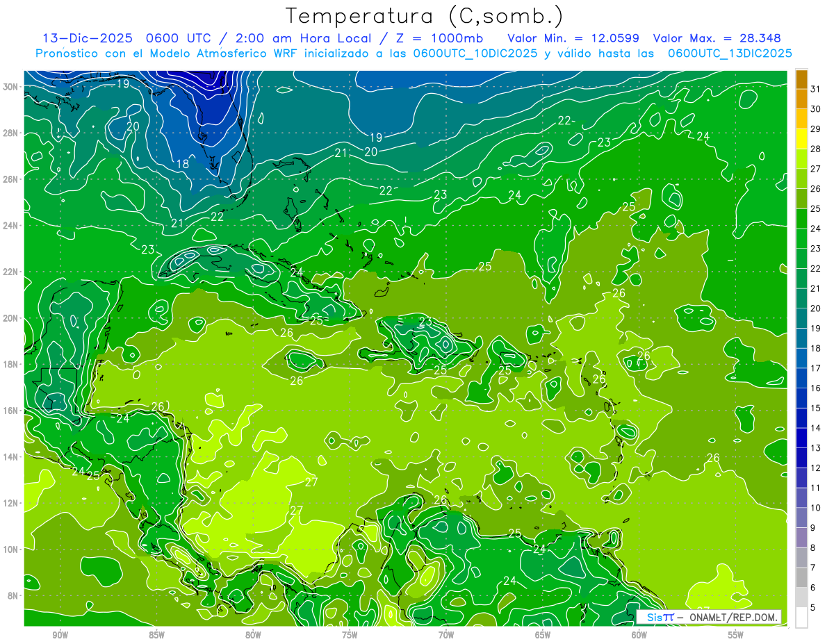
Task: Click the 20N latitude axis label
Action: click(x=12, y=318)
